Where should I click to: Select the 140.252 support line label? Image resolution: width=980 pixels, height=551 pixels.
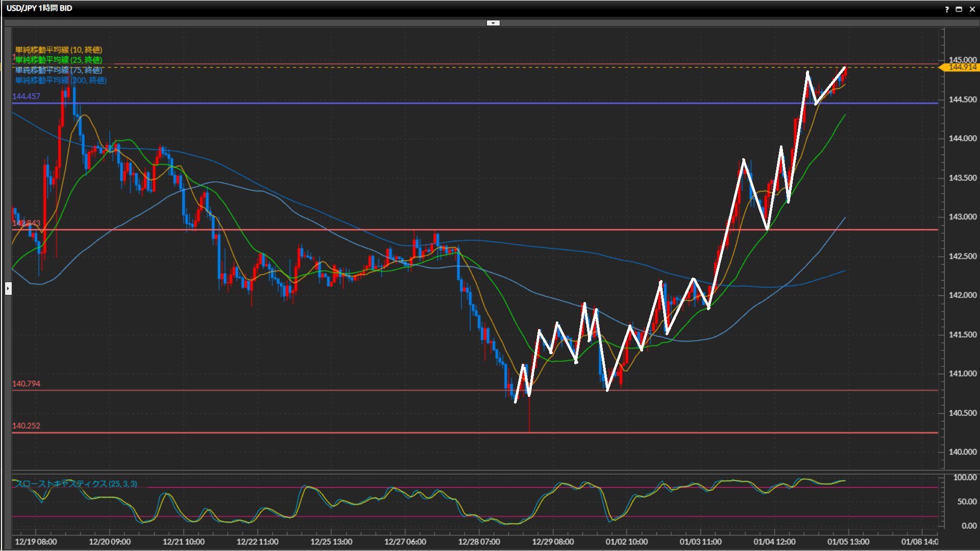click(x=27, y=425)
